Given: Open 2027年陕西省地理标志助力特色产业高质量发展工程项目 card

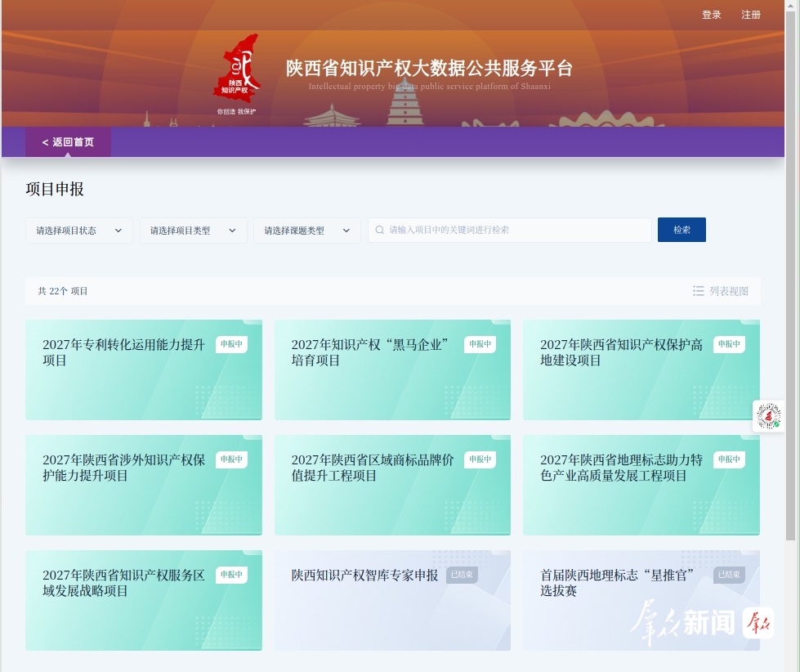Looking at the screenshot, I should click(641, 486).
